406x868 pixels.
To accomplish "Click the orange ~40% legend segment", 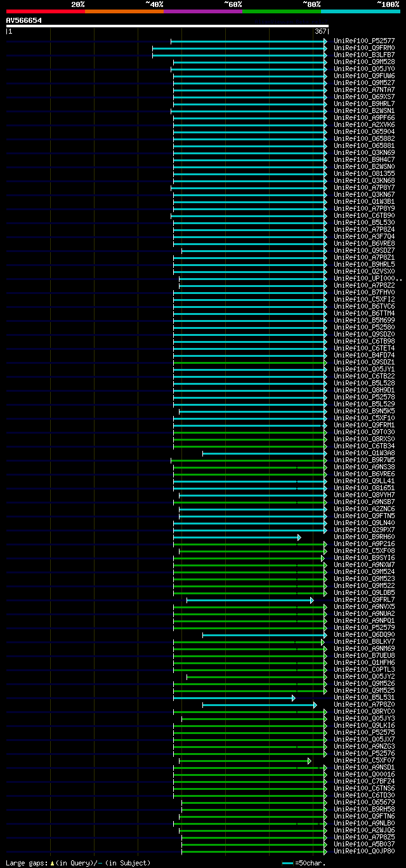I will tap(124, 11).
